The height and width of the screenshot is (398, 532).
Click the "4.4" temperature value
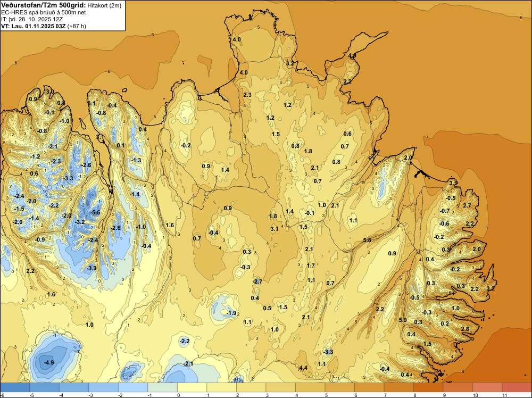pos(303,368)
